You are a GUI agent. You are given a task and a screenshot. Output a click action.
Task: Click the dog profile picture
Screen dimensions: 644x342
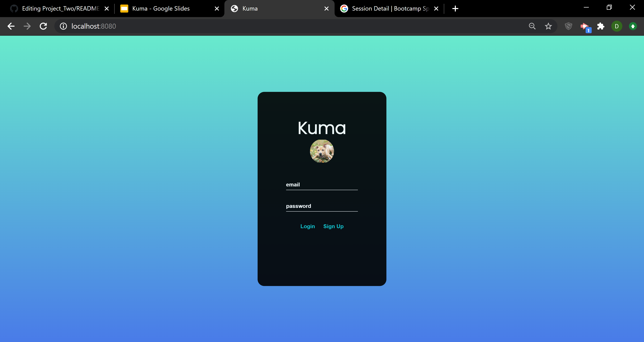pos(322,151)
